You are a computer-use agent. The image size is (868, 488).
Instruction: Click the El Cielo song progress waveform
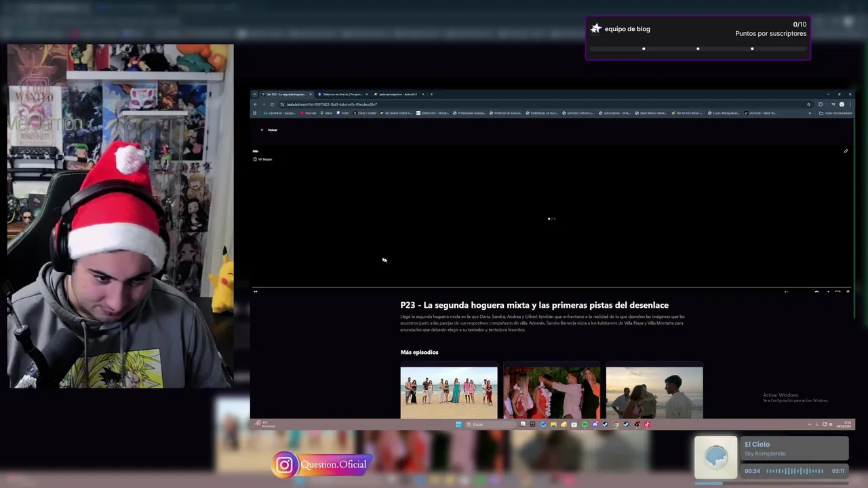pos(795,471)
